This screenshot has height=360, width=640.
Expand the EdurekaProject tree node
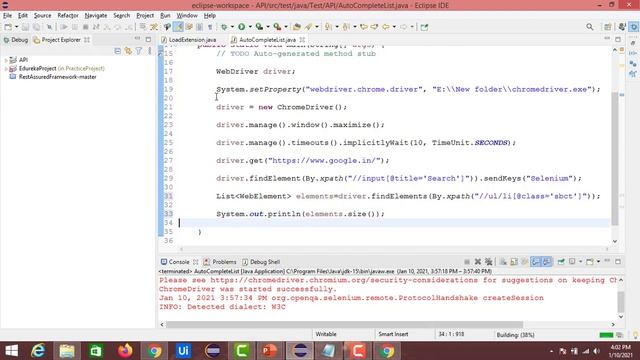pos(6,69)
